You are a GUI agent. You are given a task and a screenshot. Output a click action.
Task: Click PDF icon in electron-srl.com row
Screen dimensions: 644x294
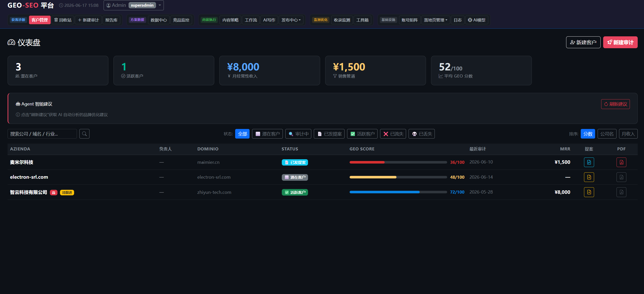click(621, 177)
